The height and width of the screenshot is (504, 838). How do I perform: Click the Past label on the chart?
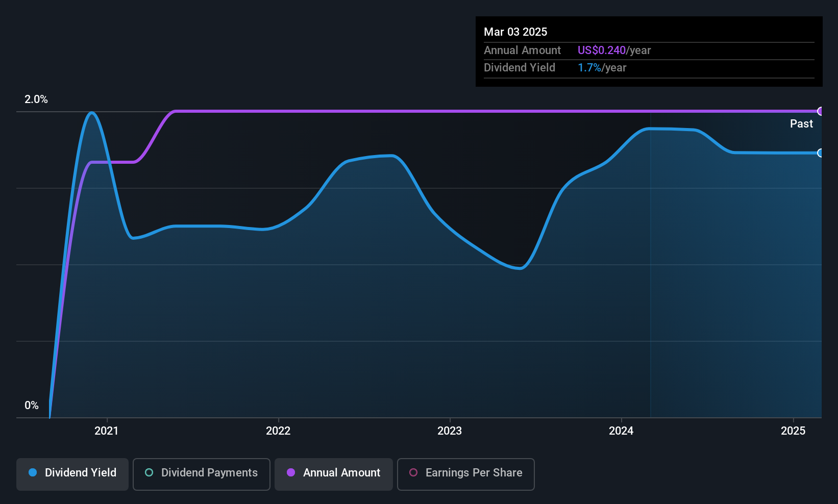801,123
